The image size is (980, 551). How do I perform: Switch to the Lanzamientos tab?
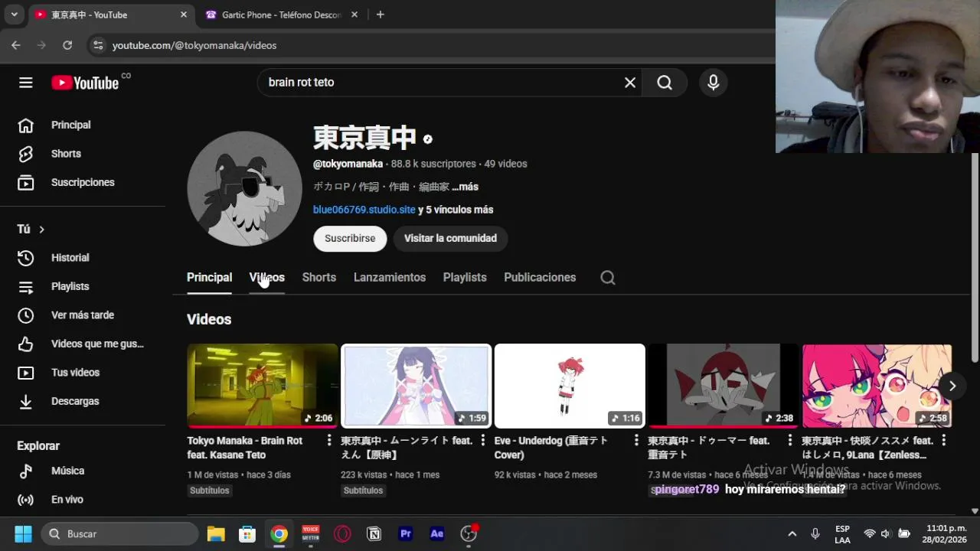(x=390, y=278)
